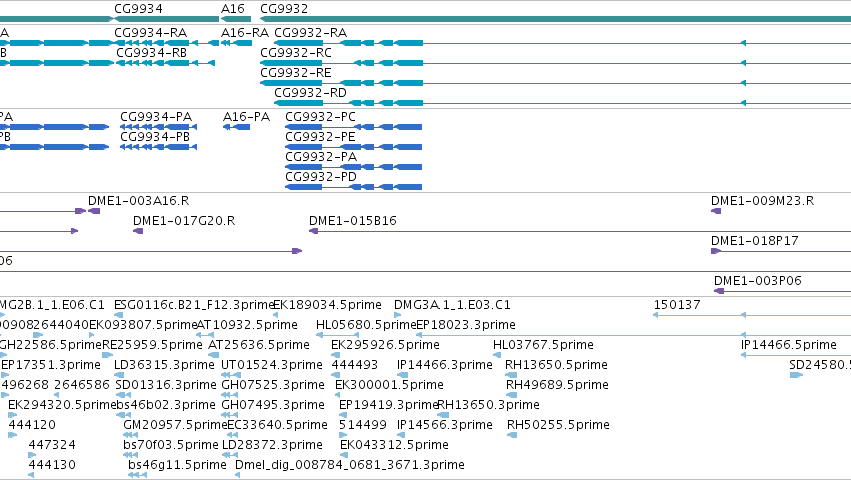Click the CG9932 gene label
Viewport: 851px width, 480px height.
[x=284, y=9]
